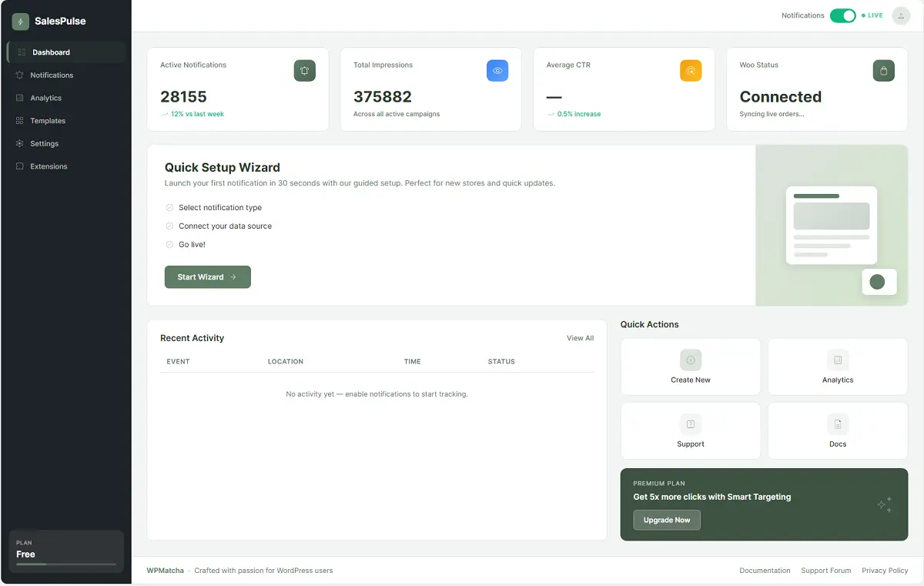Check the 'Select notification type' step
The image size is (924, 586).
(x=169, y=208)
